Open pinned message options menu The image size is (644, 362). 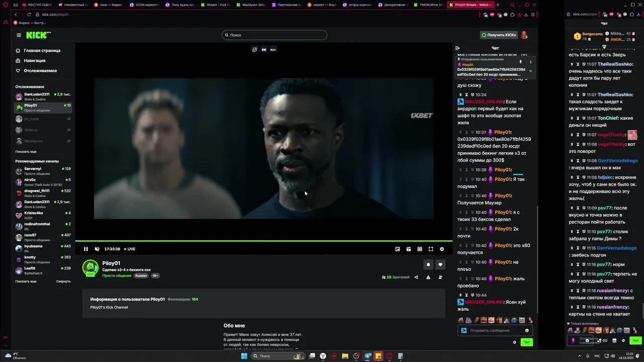coord(530,62)
